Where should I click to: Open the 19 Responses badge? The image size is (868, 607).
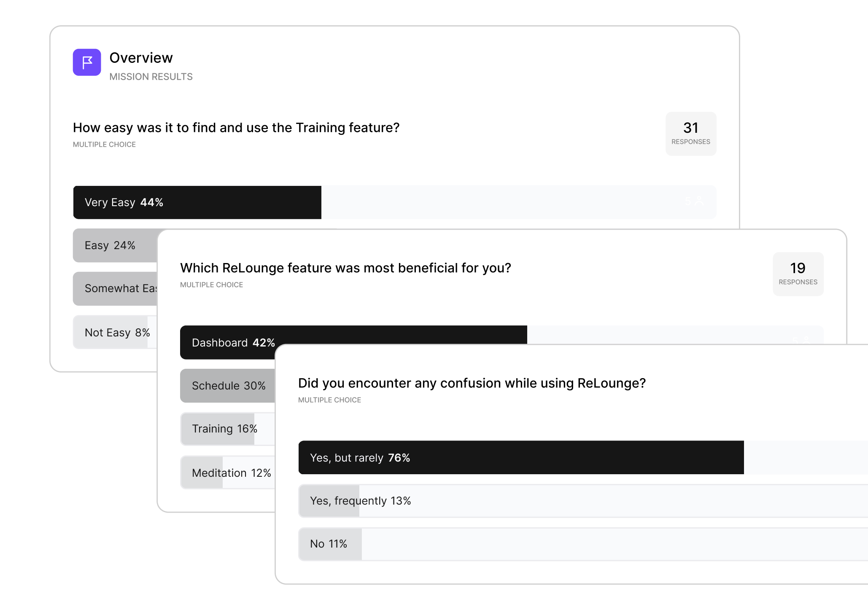click(798, 274)
